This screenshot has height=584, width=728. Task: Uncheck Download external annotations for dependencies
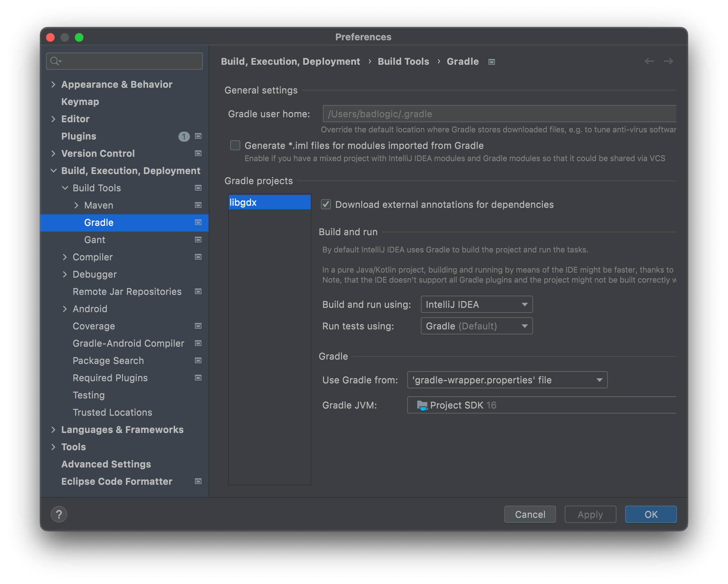[326, 204]
